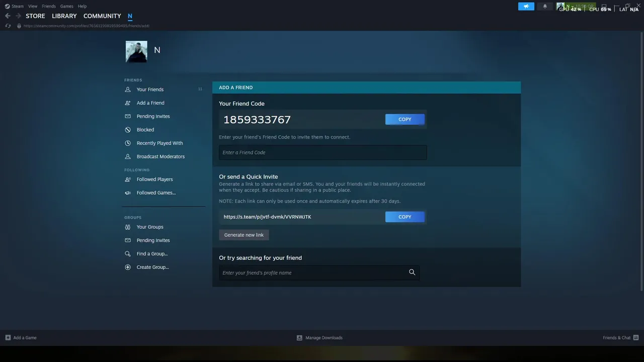Open the N profile tab

[130, 16]
